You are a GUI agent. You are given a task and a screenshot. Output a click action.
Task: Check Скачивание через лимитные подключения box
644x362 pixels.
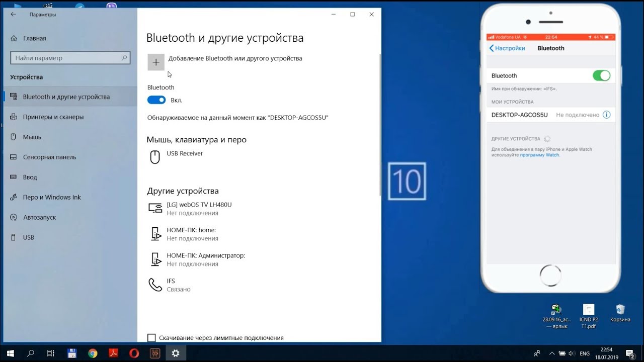coord(151,338)
